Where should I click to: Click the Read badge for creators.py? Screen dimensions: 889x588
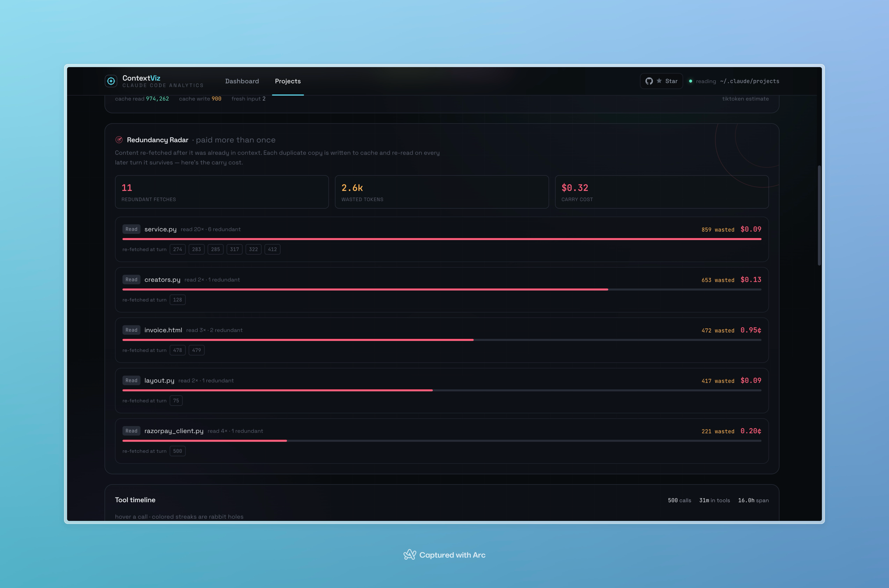131,279
